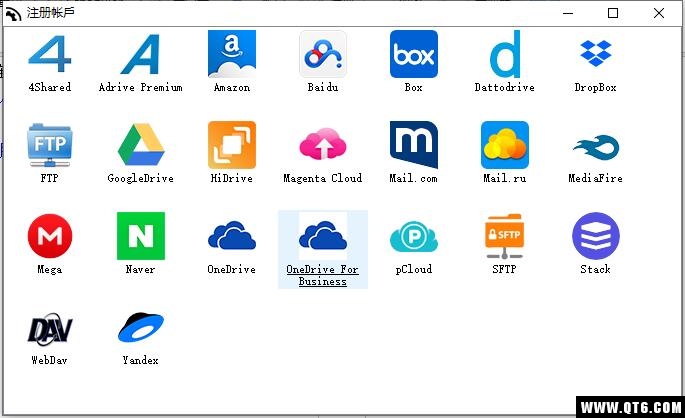The height and width of the screenshot is (418, 685).
Task: Click the 'Mail.ru' text label
Action: tap(505, 178)
